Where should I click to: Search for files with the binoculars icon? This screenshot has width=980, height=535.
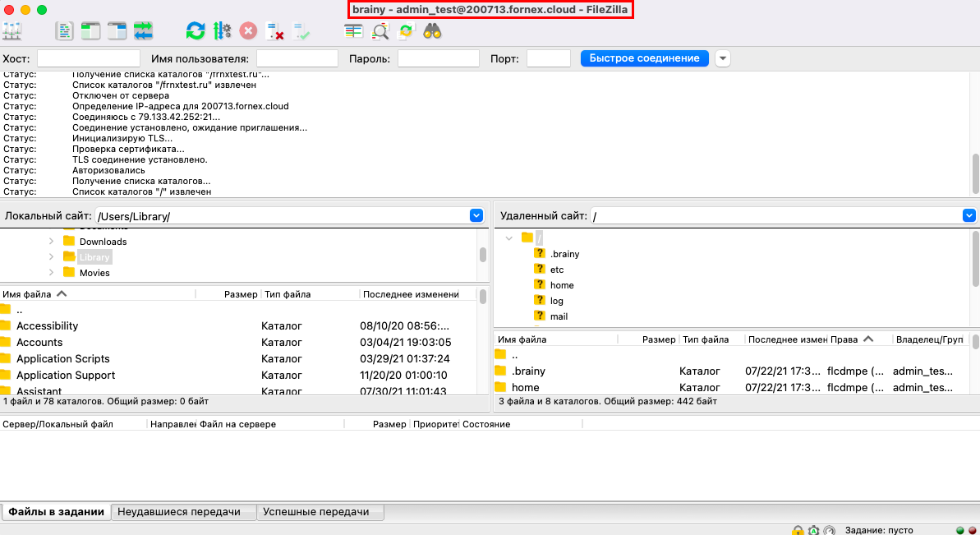tap(433, 30)
